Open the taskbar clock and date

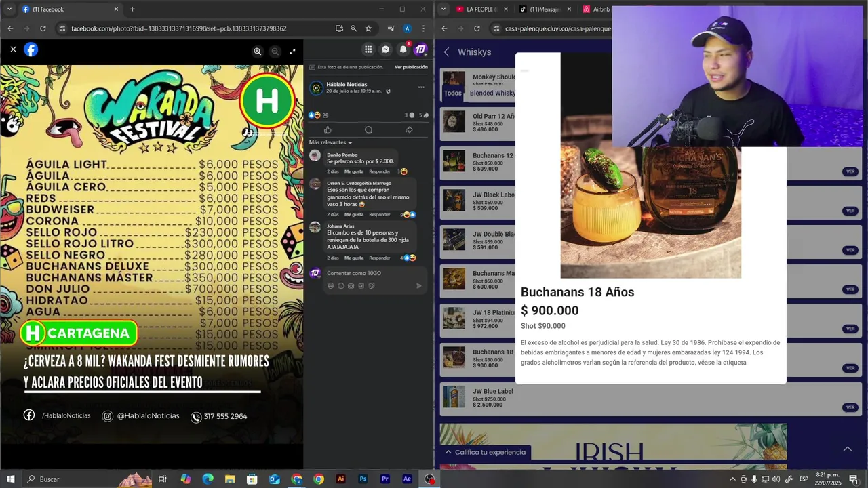(x=827, y=479)
